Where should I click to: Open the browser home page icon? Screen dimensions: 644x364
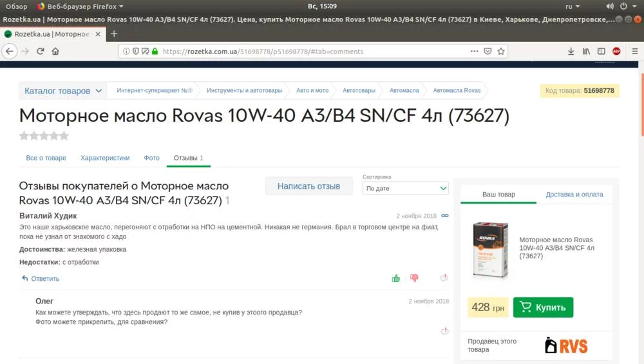[55, 52]
